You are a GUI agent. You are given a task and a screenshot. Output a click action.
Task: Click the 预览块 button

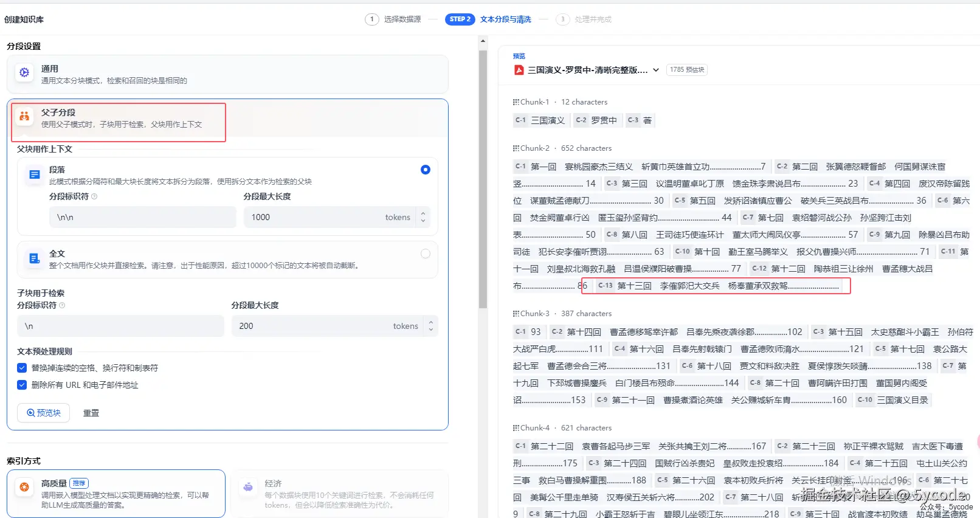[43, 413]
